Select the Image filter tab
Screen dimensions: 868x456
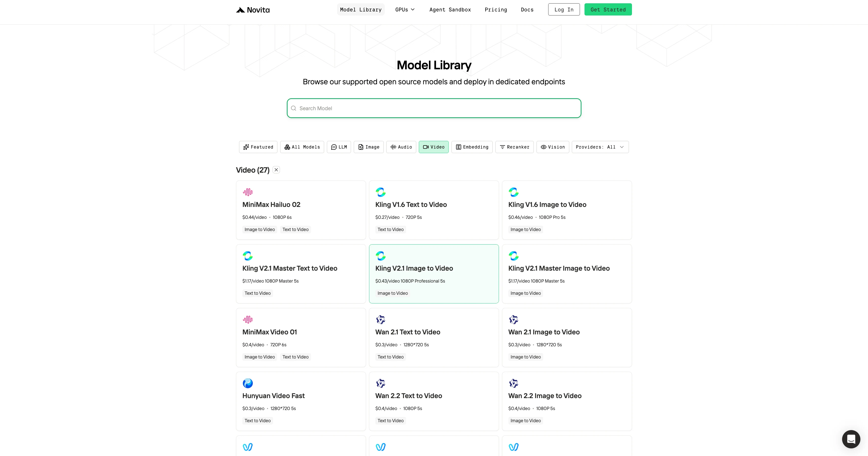[x=369, y=147]
